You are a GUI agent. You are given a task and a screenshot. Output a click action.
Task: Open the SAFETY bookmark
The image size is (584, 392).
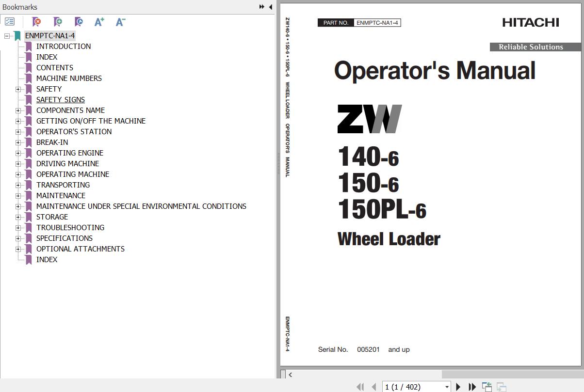(x=49, y=89)
